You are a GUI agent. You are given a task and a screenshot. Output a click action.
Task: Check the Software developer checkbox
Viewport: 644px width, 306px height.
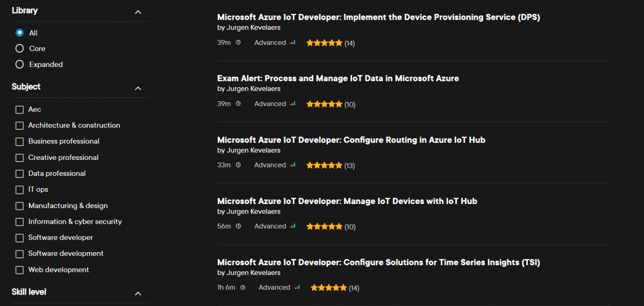pyautogui.click(x=19, y=238)
